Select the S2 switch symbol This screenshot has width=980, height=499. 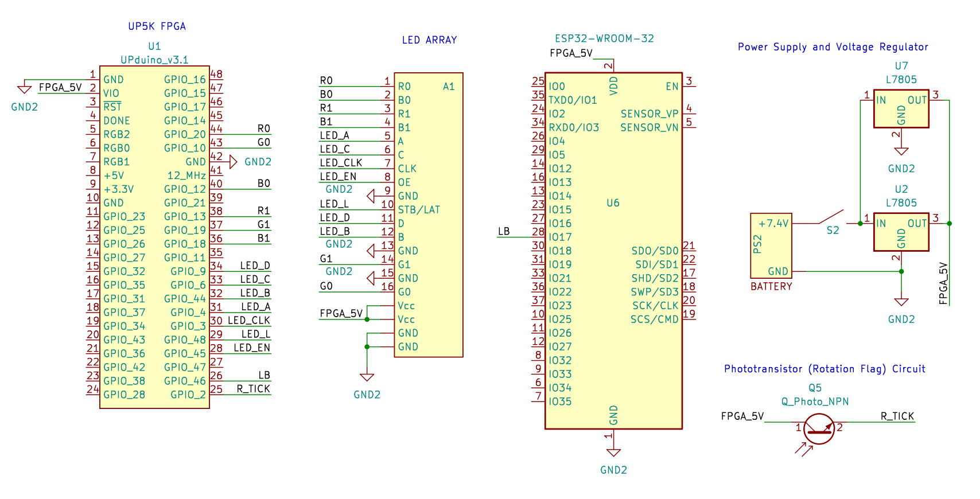pos(830,217)
